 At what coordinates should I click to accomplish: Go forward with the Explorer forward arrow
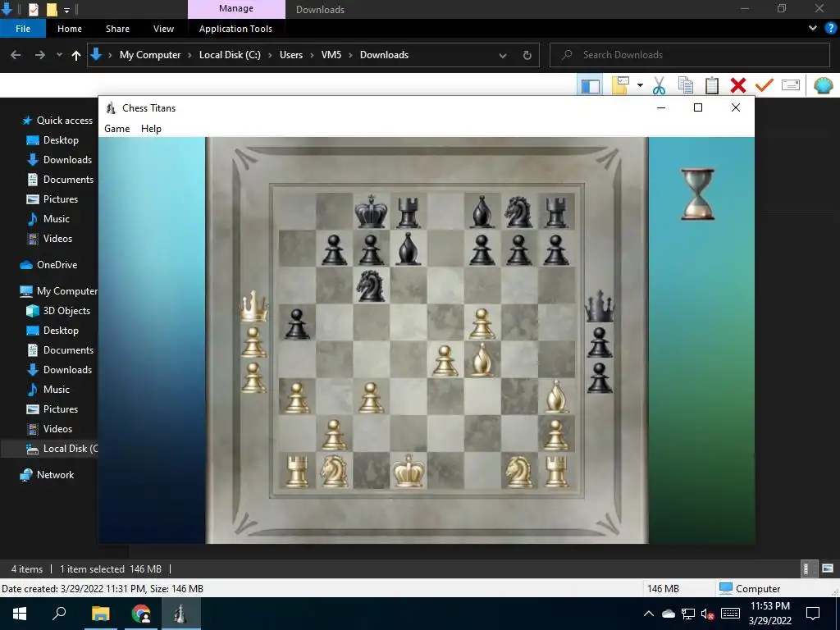point(39,55)
